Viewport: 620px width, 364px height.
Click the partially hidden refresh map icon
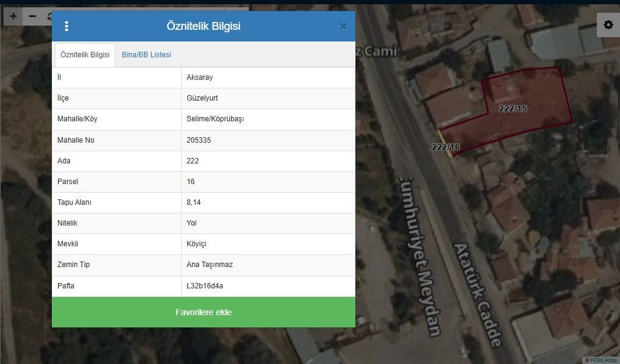point(48,16)
